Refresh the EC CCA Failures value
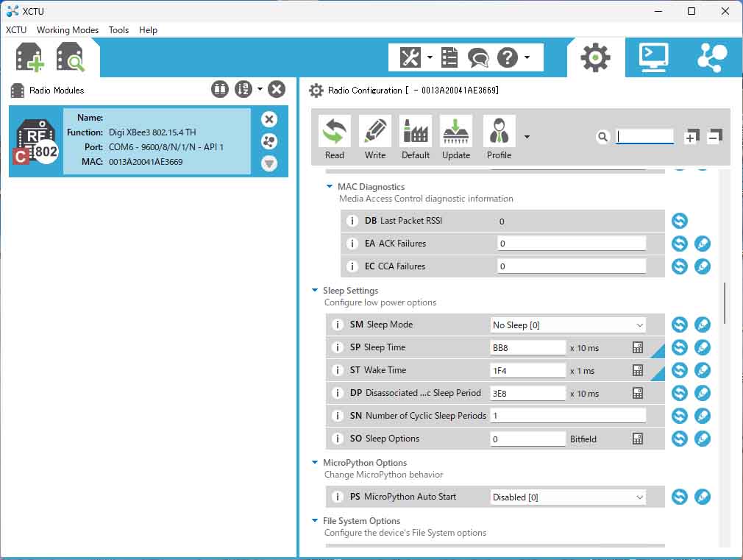Image resolution: width=743 pixels, height=560 pixels. point(680,266)
